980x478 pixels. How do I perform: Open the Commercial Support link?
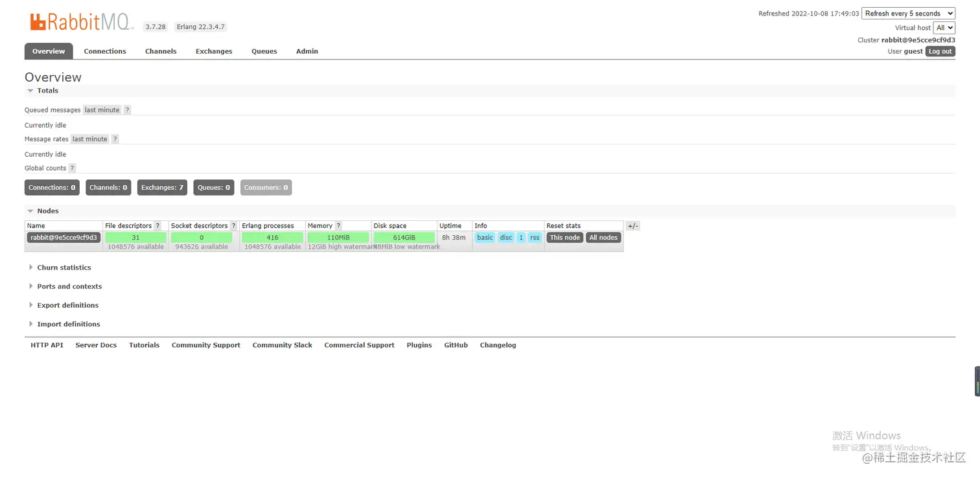pos(359,345)
